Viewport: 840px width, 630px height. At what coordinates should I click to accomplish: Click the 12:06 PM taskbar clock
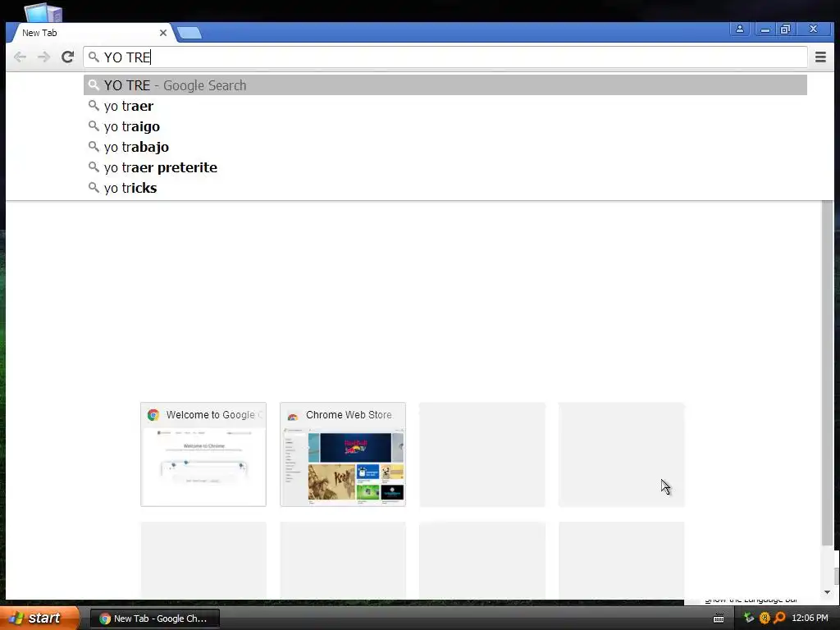point(810,618)
